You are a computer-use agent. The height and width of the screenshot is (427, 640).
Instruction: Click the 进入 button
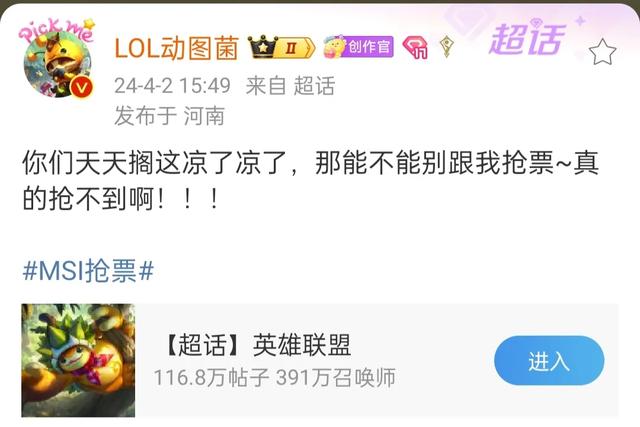pos(549,361)
